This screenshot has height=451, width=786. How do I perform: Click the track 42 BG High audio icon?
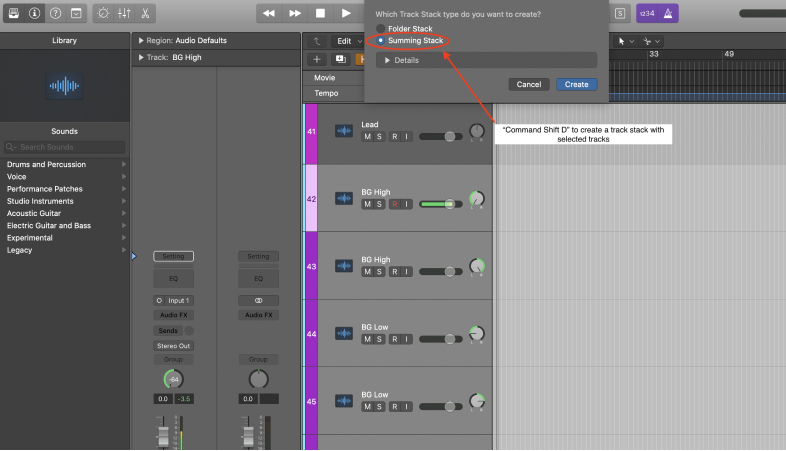344,198
